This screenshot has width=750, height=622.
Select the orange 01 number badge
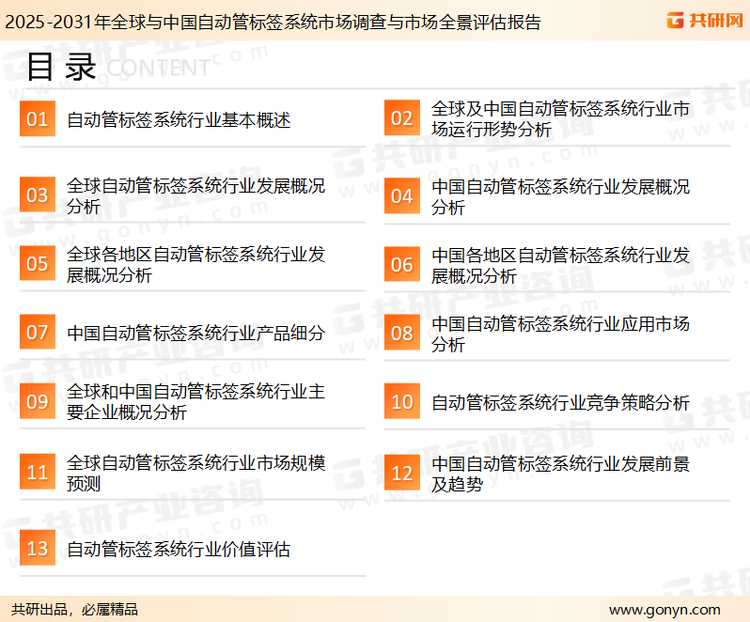(x=37, y=119)
